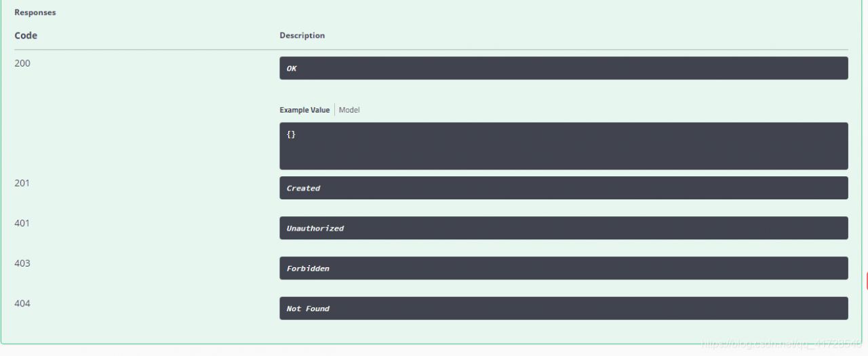This screenshot has width=868, height=356.
Task: Click the Code column header
Action: tap(26, 35)
